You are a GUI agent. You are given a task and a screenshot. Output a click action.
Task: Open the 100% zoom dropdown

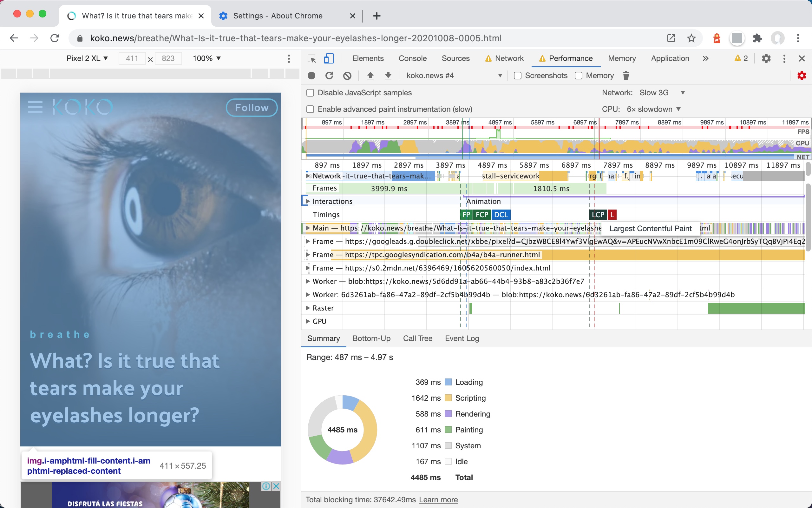207,58
